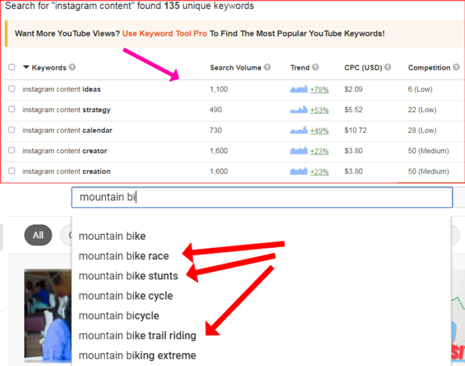
Task: Click the Competition column help icon
Action: tap(456, 67)
